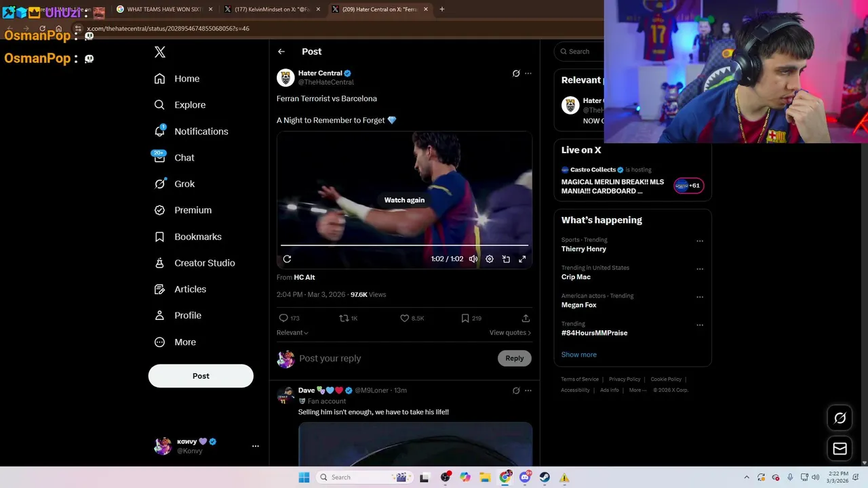Mute the video with the speaker icon
The width and height of the screenshot is (868, 488).
pyautogui.click(x=473, y=259)
